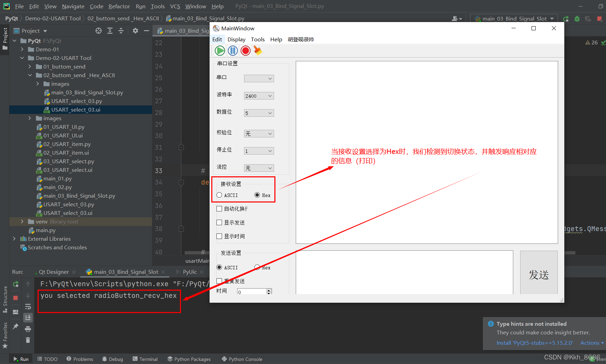Click the red record/stop icon in MainWindow
The width and height of the screenshot is (606, 364).
coord(245,51)
